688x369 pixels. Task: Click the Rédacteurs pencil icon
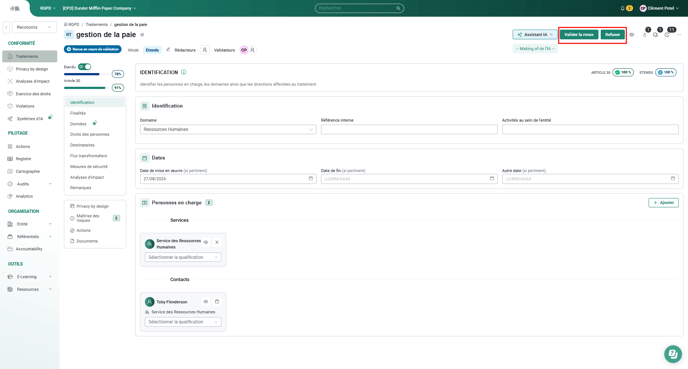pyautogui.click(x=168, y=50)
